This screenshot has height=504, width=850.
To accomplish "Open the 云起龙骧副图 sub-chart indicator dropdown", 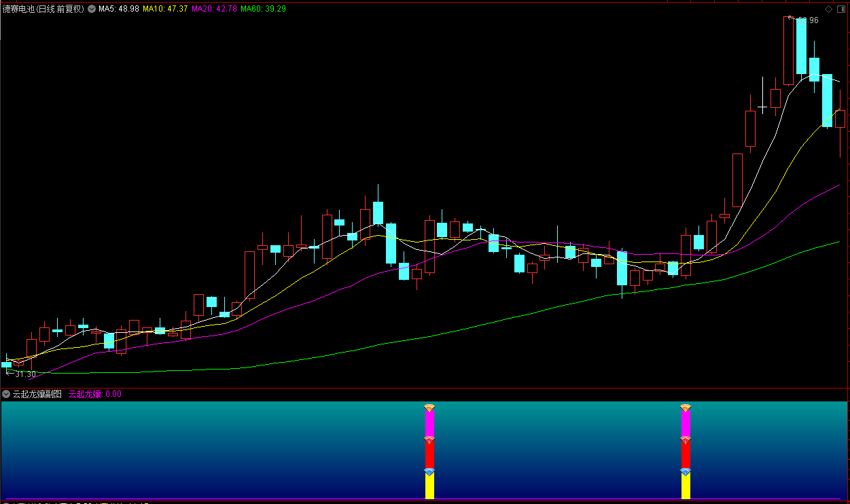I will point(6,394).
